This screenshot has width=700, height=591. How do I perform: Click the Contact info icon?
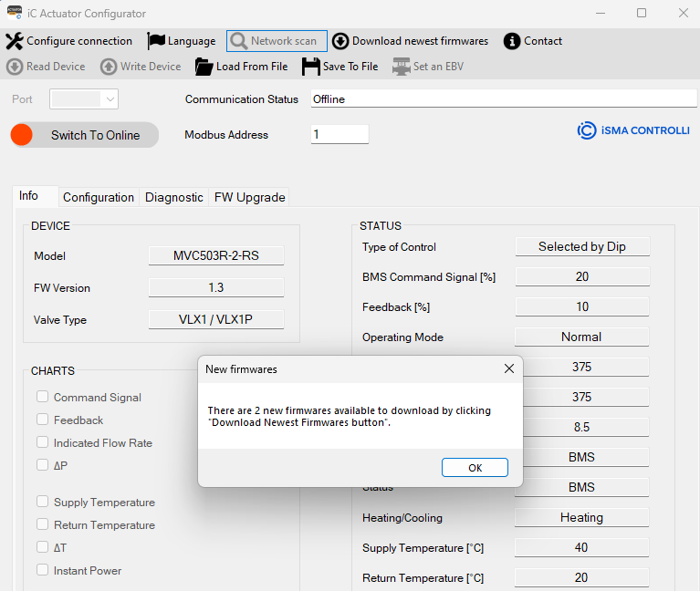pos(512,41)
